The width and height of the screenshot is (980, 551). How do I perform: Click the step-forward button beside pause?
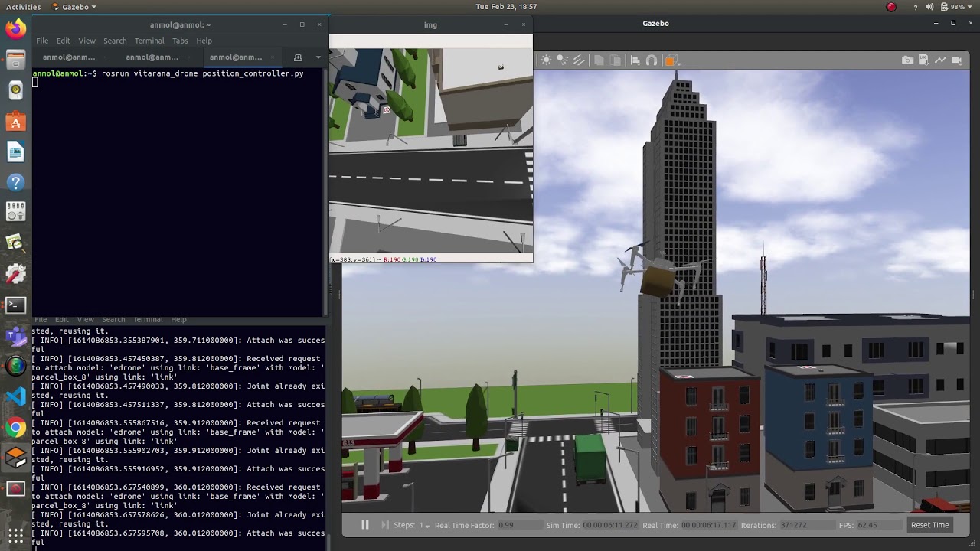click(x=385, y=525)
